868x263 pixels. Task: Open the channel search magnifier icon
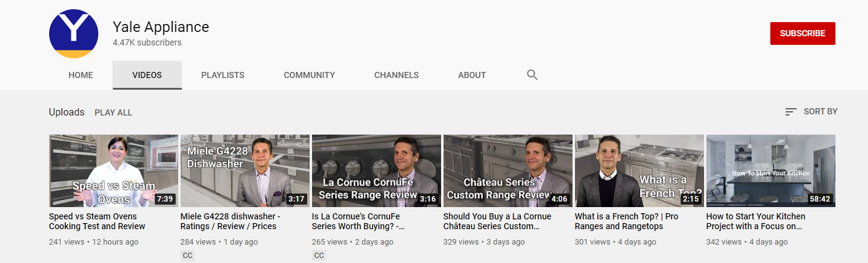click(x=532, y=75)
